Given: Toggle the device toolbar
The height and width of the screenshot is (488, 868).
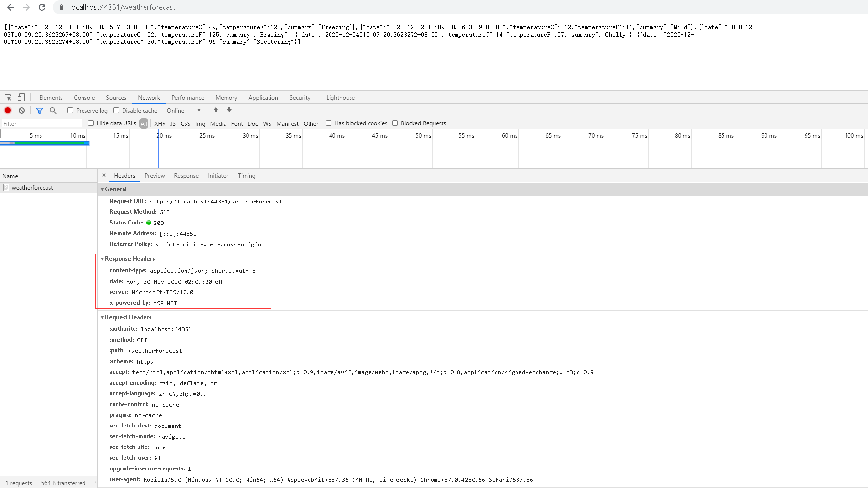Looking at the screenshot, I should tap(21, 97).
